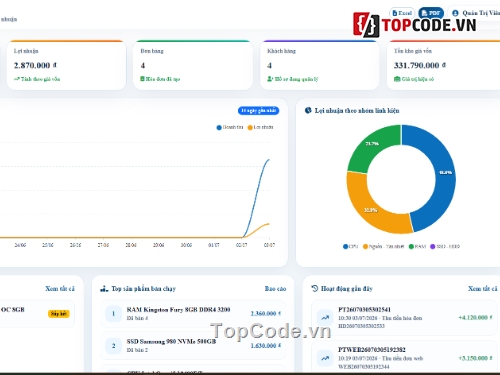Click the Tồn kho giá vốn card title
This screenshot has width=500, height=375.
coord(413,51)
